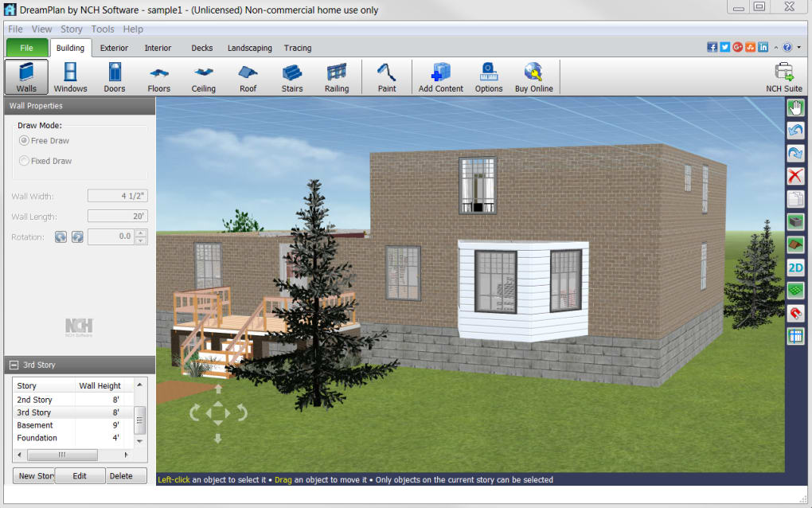Select the Fixed Draw radio button
812x508 pixels.
(x=24, y=161)
